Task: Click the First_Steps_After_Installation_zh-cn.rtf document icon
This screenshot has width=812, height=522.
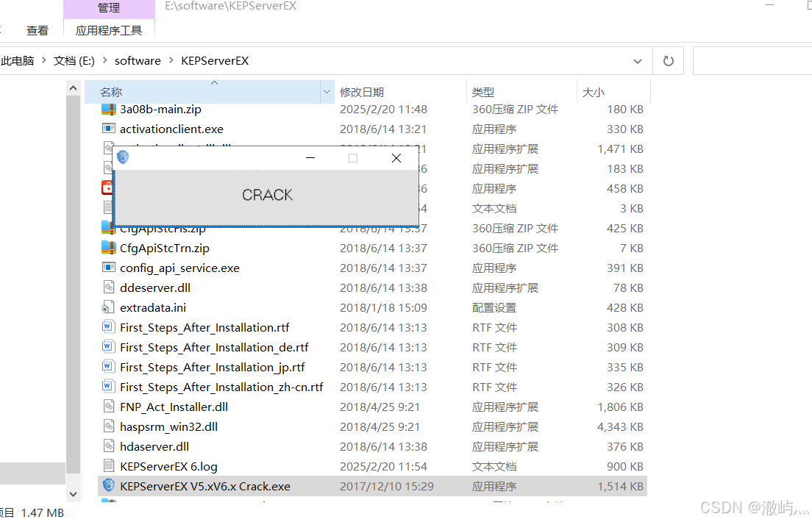Action: coord(107,387)
